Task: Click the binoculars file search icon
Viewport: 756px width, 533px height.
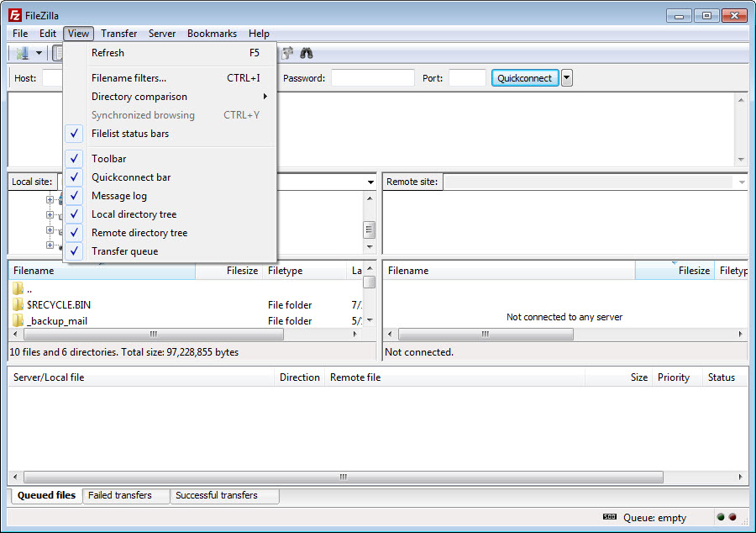Action: [x=307, y=53]
